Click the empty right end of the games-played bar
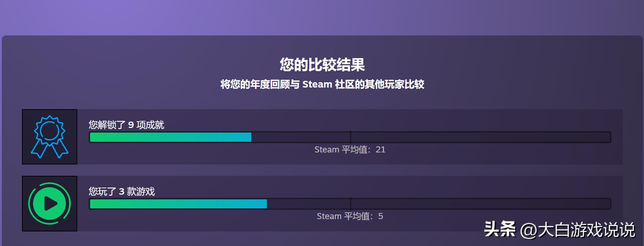Viewport: 644px width, 246px height. [584, 204]
